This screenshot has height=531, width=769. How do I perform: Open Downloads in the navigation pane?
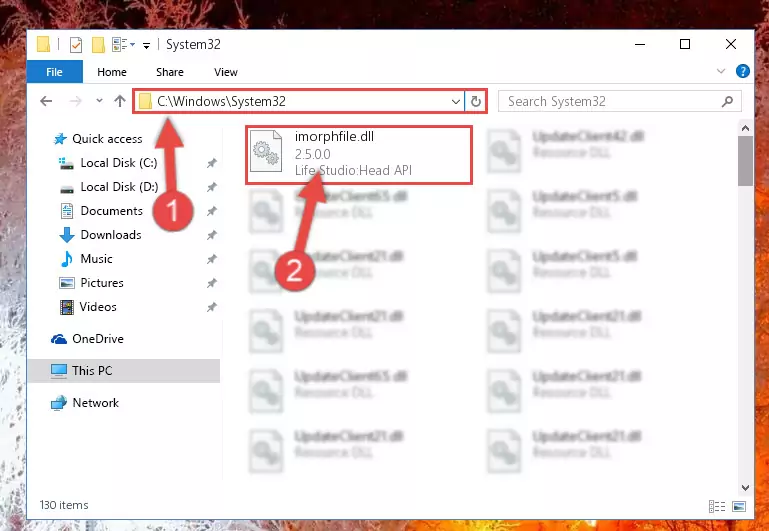111,235
